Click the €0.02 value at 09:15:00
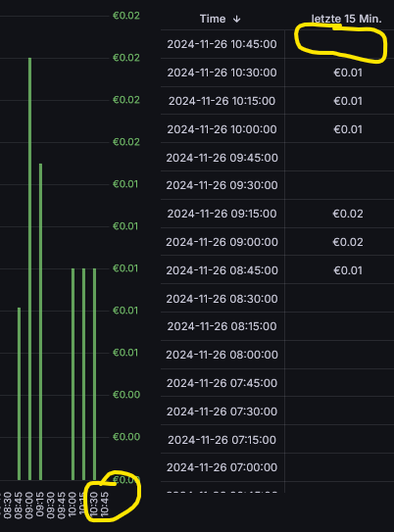Image resolution: width=394 pixels, height=532 pixels. pos(348,214)
